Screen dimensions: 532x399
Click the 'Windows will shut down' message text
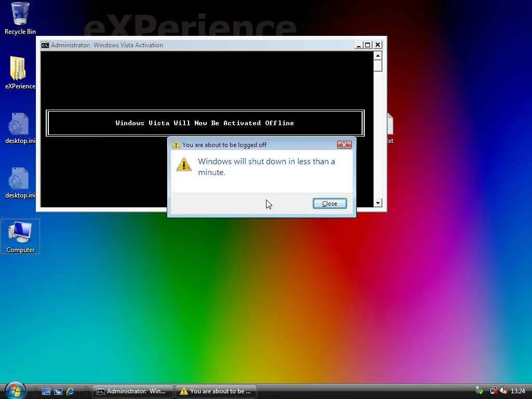[267, 167]
